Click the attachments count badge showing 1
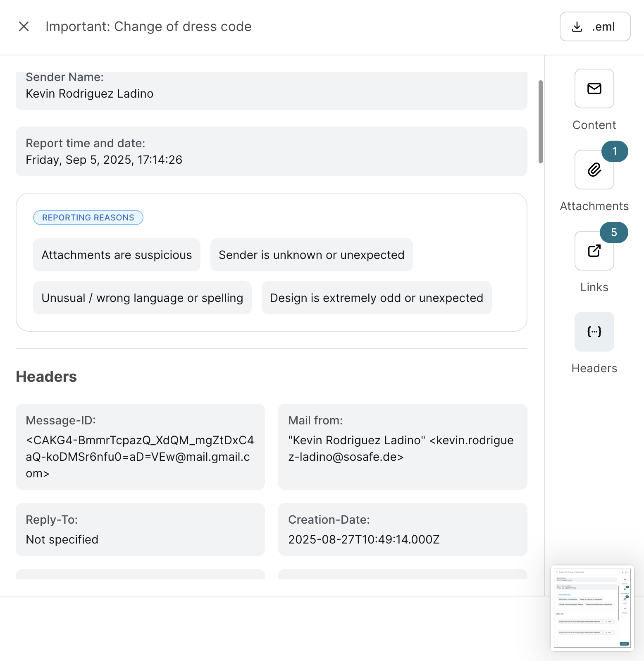Viewport: 644px width, 661px height. tap(615, 152)
